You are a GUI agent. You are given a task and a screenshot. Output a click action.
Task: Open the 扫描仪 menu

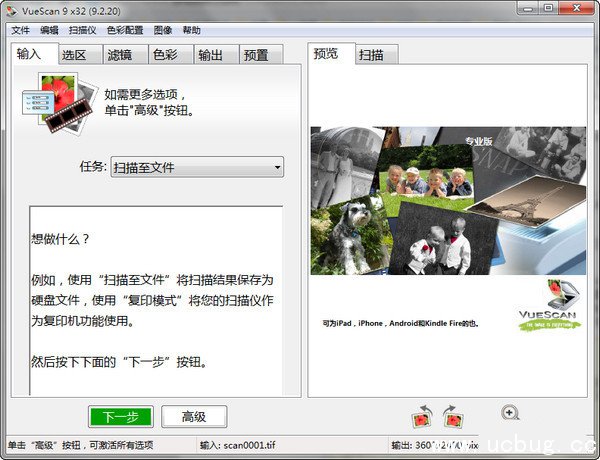[83, 30]
